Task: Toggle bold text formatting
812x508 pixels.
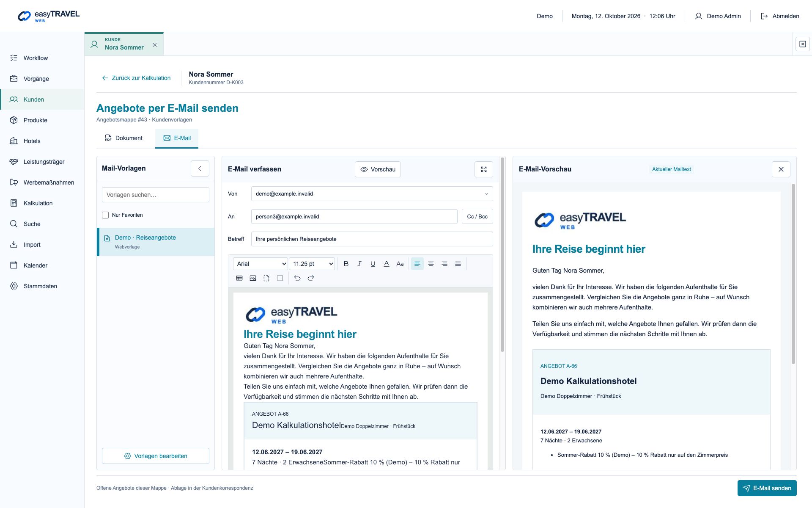Action: click(x=346, y=264)
